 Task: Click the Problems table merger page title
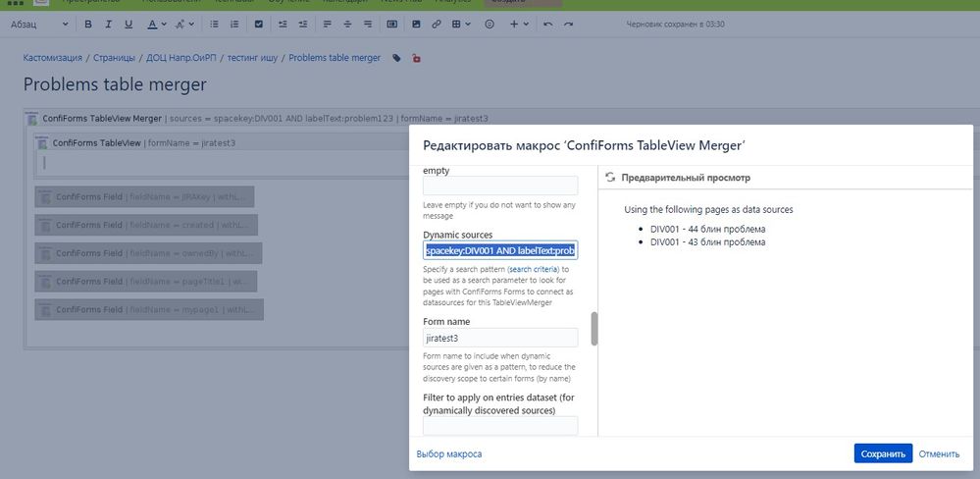[115, 84]
